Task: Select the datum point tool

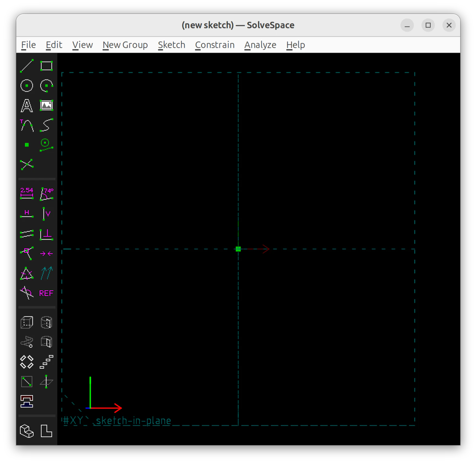Action: [x=27, y=145]
